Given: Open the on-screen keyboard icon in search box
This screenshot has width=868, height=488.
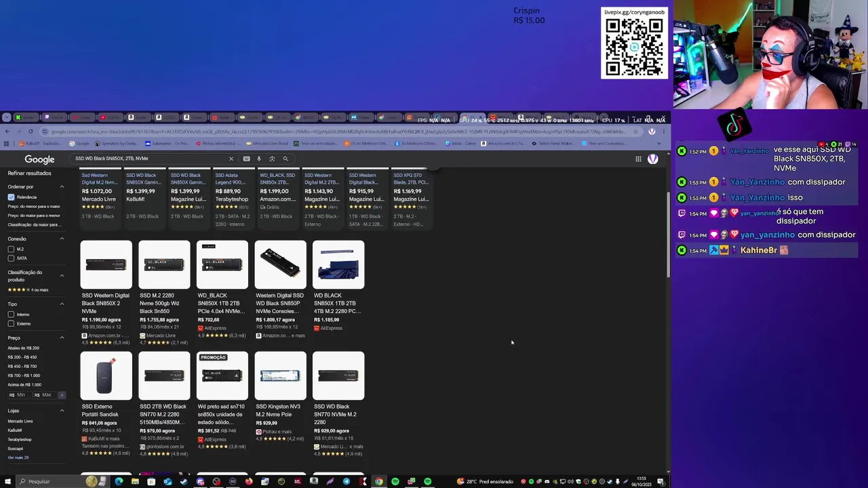Looking at the screenshot, I should click(246, 159).
